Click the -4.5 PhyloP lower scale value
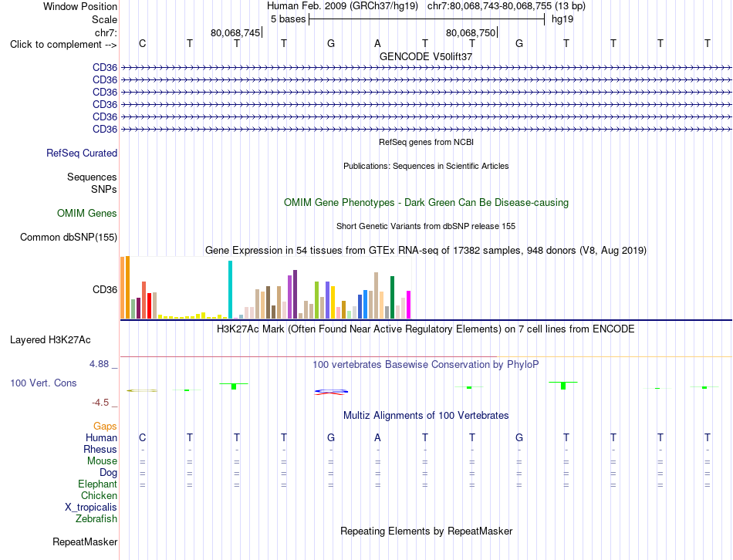This screenshot has height=560, width=733. pyautogui.click(x=100, y=403)
